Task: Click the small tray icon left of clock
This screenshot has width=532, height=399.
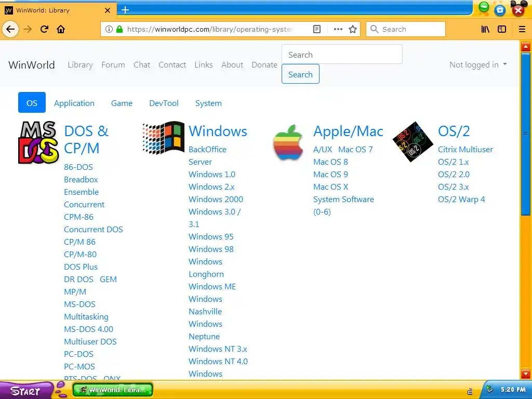Action: (470, 392)
